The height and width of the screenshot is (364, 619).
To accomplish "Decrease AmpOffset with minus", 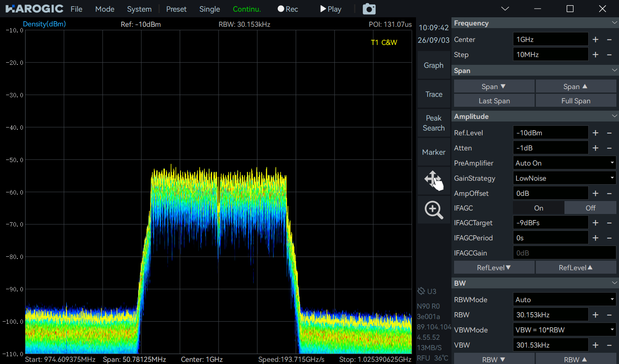I will tap(609, 193).
